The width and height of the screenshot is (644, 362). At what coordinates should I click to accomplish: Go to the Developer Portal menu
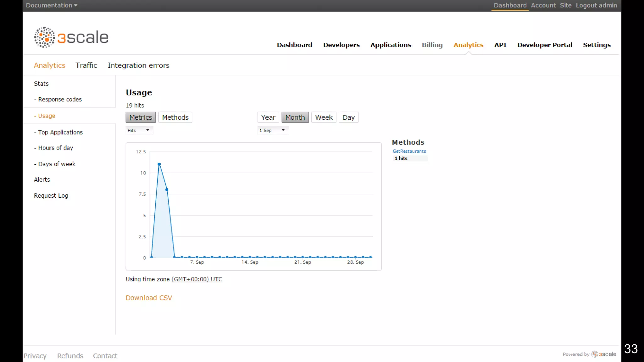[x=545, y=45]
